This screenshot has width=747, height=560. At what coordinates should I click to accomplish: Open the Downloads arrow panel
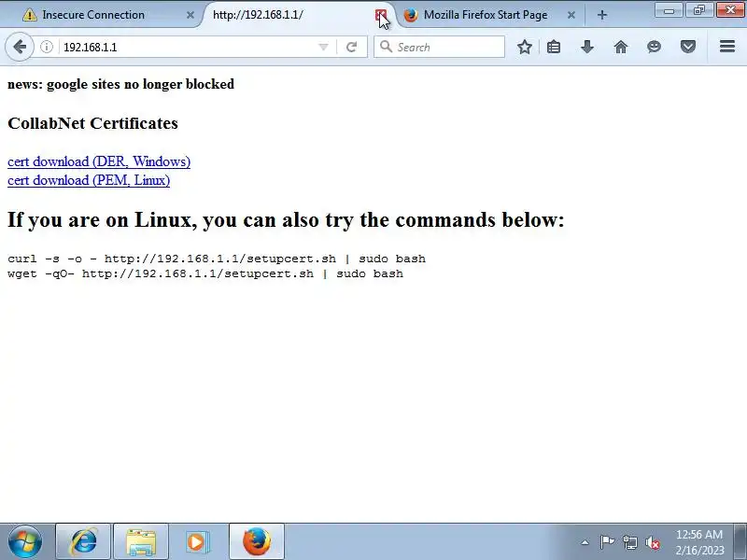587,47
